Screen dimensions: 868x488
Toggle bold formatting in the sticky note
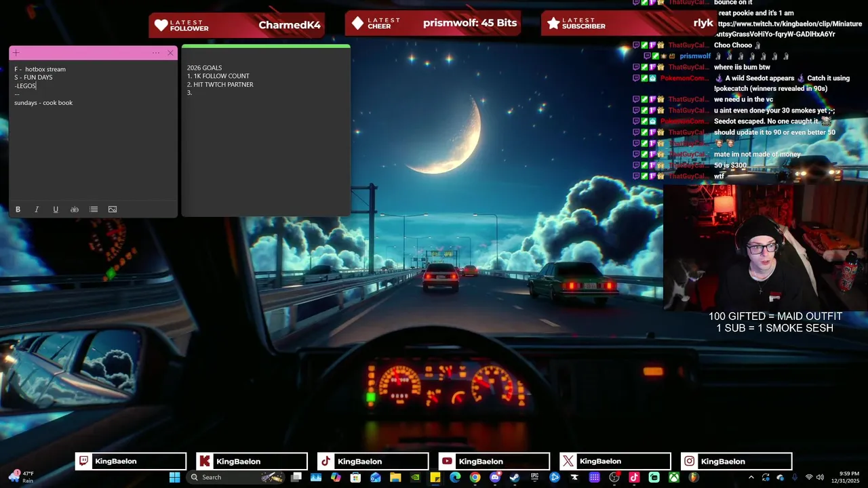coord(18,209)
